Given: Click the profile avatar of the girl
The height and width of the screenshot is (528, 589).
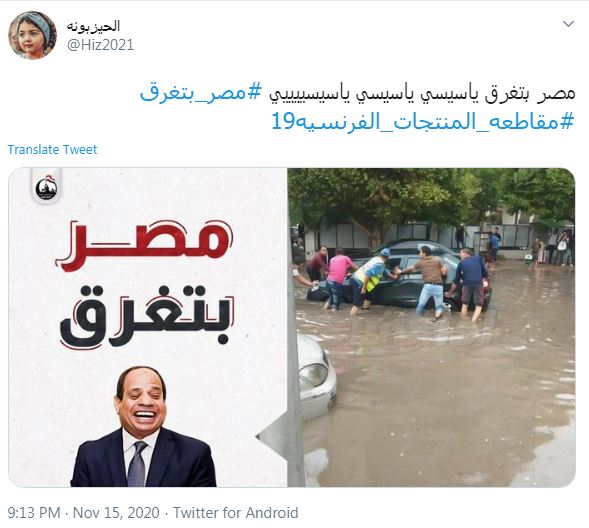Looking at the screenshot, I should [x=32, y=35].
